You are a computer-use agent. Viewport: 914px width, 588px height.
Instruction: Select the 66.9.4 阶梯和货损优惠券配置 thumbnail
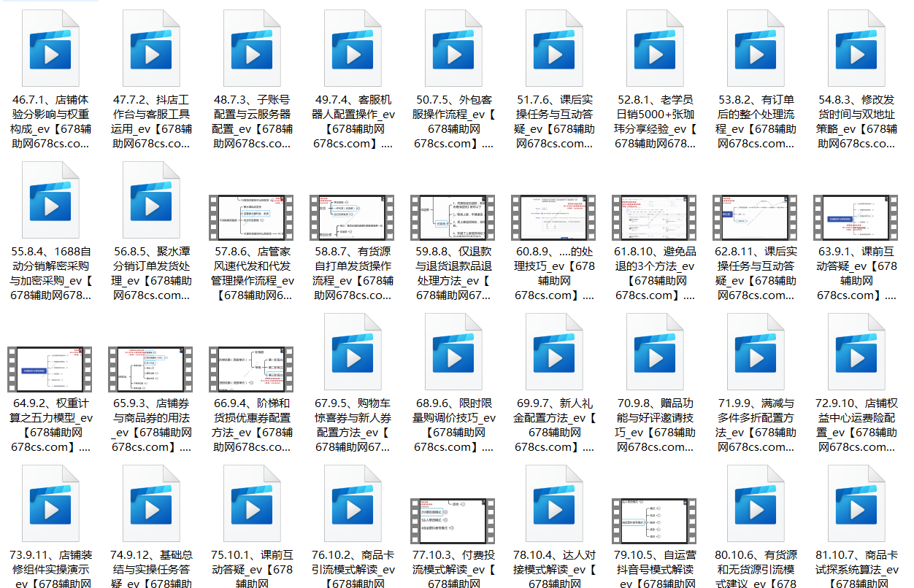coord(253,369)
